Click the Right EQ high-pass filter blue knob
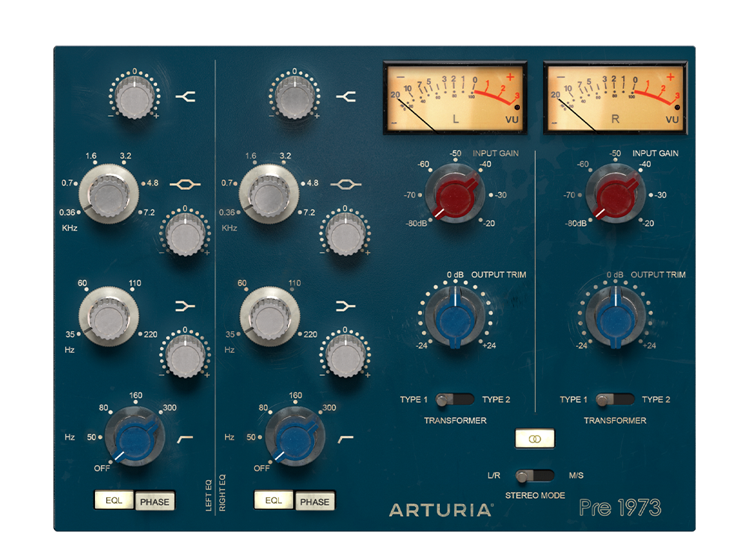 coord(295,438)
